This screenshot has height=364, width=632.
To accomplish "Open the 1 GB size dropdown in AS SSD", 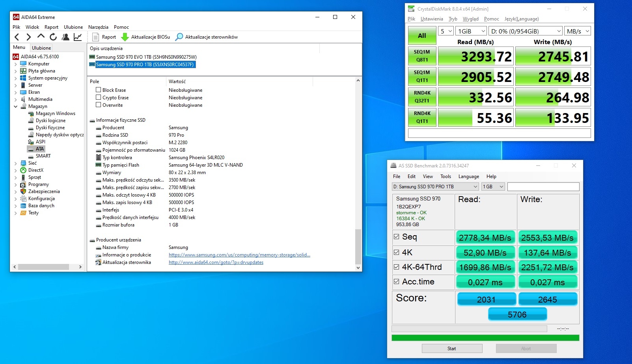I will tap(493, 187).
